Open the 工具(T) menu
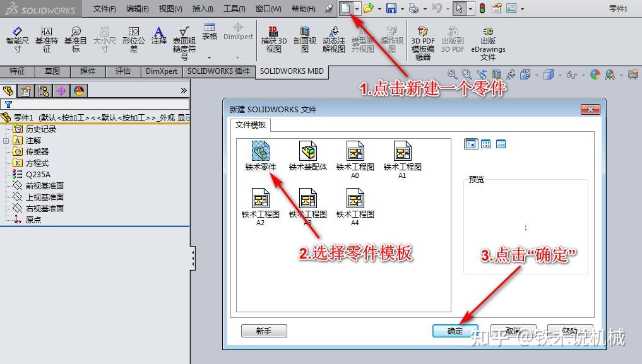The height and width of the screenshot is (364, 642). (x=234, y=9)
